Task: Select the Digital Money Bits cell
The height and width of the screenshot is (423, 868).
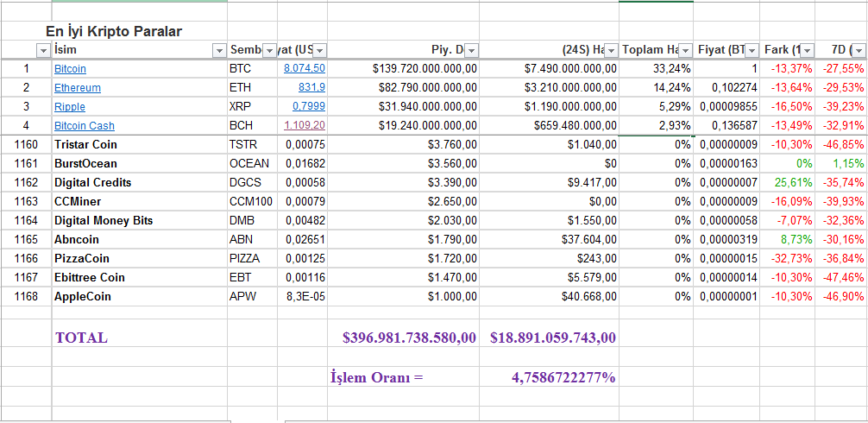Action: point(140,220)
